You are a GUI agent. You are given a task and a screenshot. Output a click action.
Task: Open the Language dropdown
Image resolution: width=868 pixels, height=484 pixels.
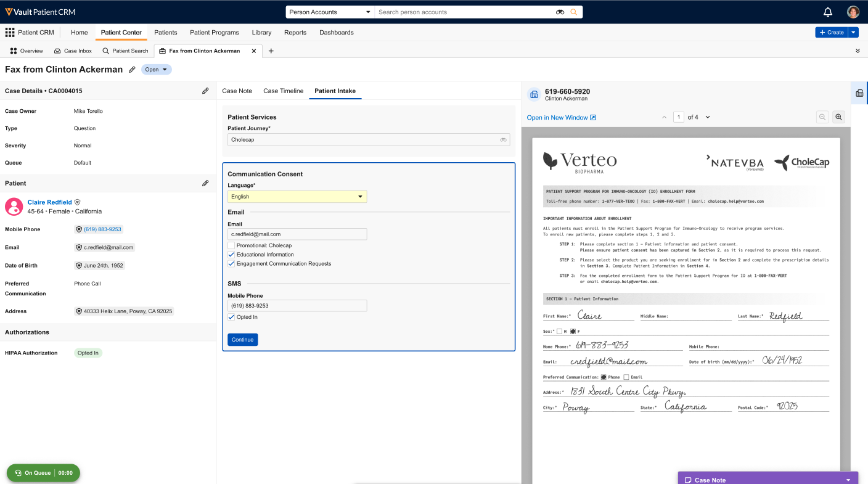pos(297,197)
